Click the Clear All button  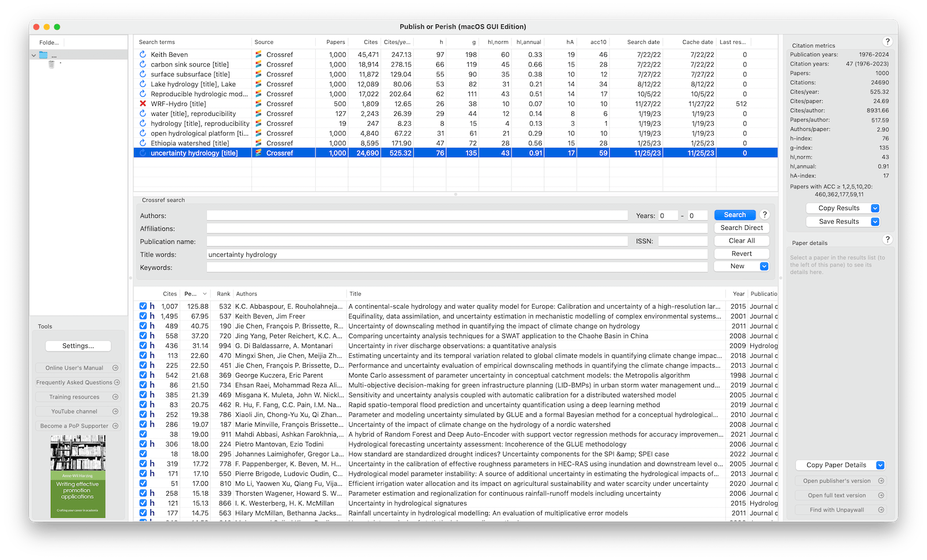click(x=742, y=240)
